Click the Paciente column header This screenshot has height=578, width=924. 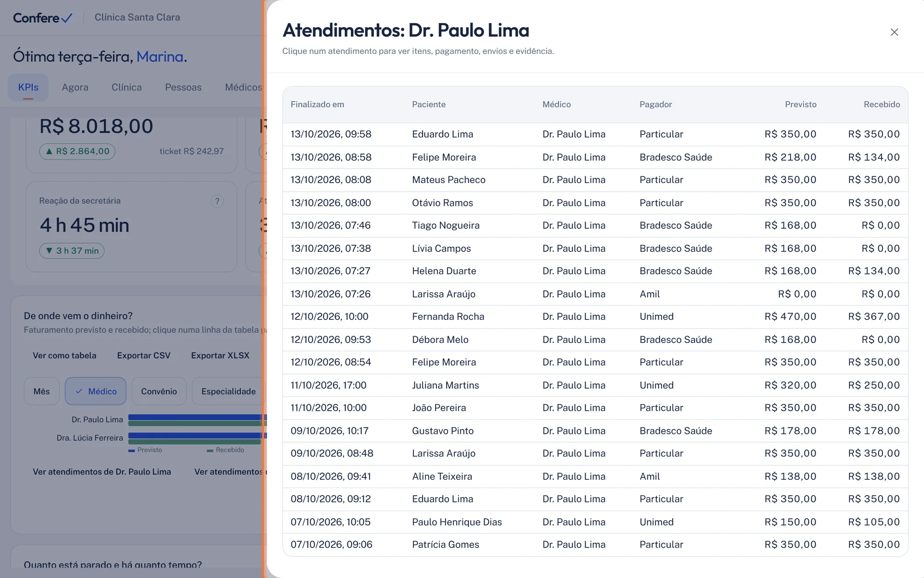pos(429,105)
